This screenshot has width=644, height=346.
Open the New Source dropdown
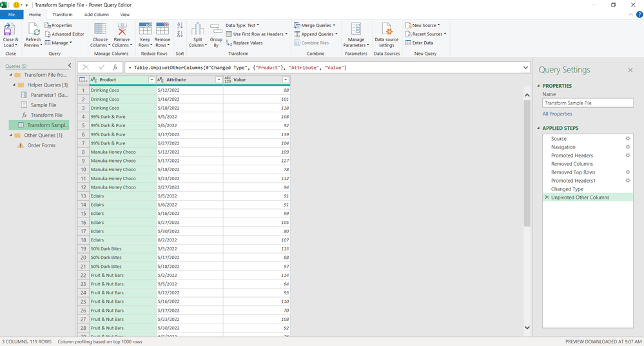pos(423,26)
